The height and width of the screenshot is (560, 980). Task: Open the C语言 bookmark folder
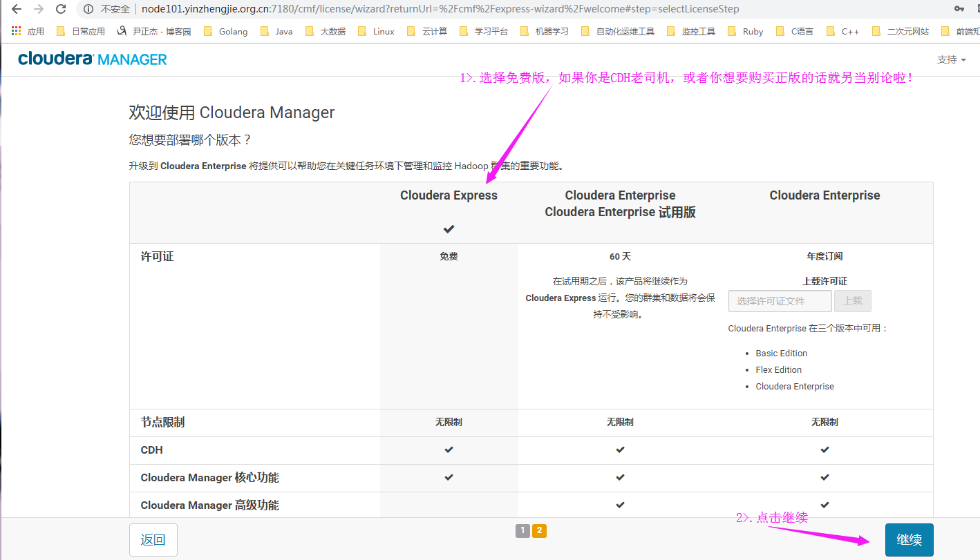794,31
